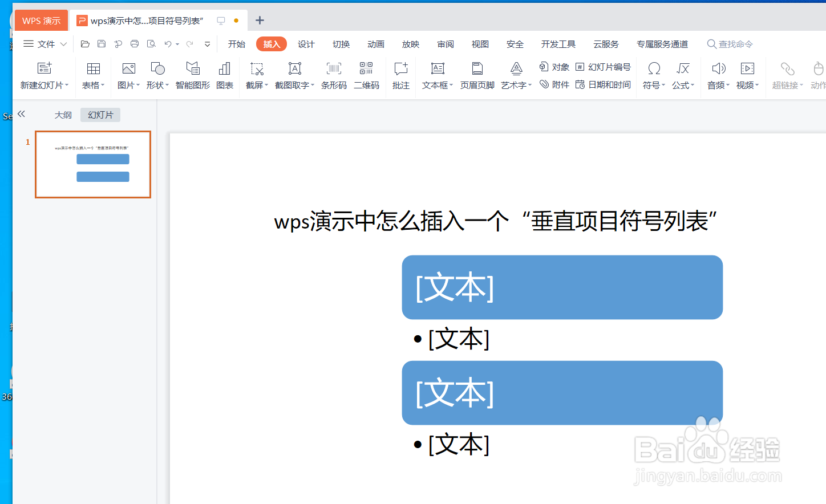Expand the Shapes (形状) dropdown arrow

coord(167,85)
